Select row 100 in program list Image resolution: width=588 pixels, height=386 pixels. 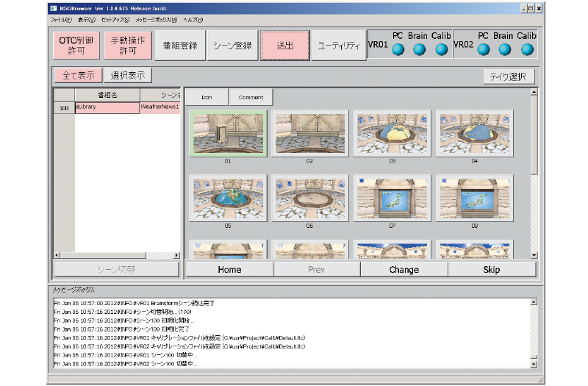click(x=64, y=108)
